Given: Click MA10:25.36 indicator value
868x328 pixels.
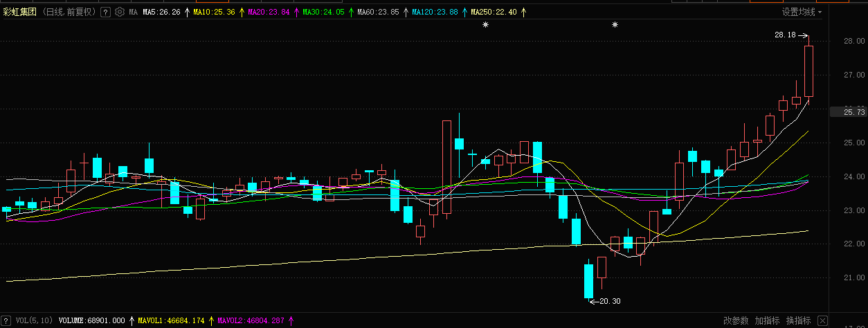Looking at the screenshot, I should click(x=214, y=12).
